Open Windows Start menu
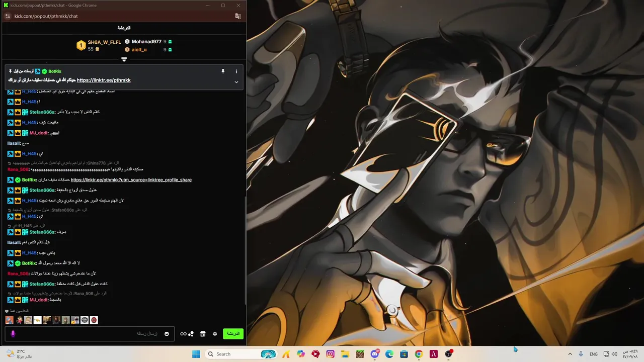The height and width of the screenshot is (362, 644). click(196, 354)
